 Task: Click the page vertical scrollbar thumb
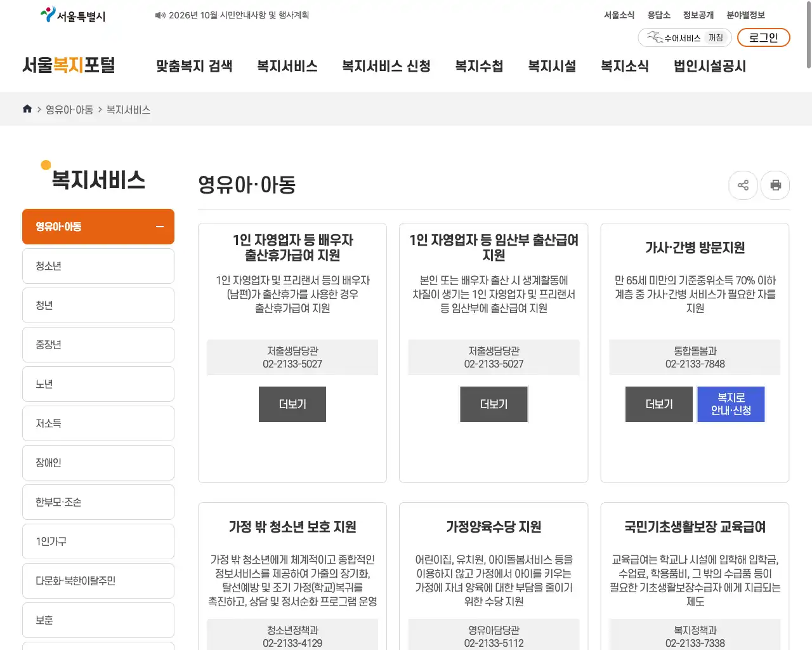click(808, 35)
